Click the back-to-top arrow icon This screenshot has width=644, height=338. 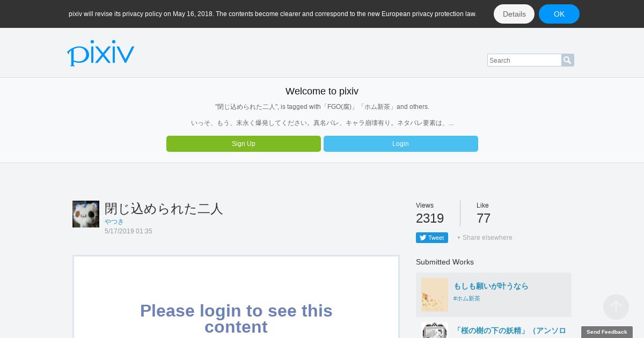pos(616,307)
